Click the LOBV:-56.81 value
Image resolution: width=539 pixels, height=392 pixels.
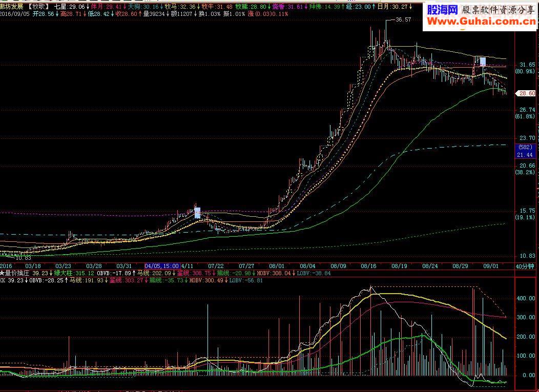pyautogui.click(x=246, y=280)
